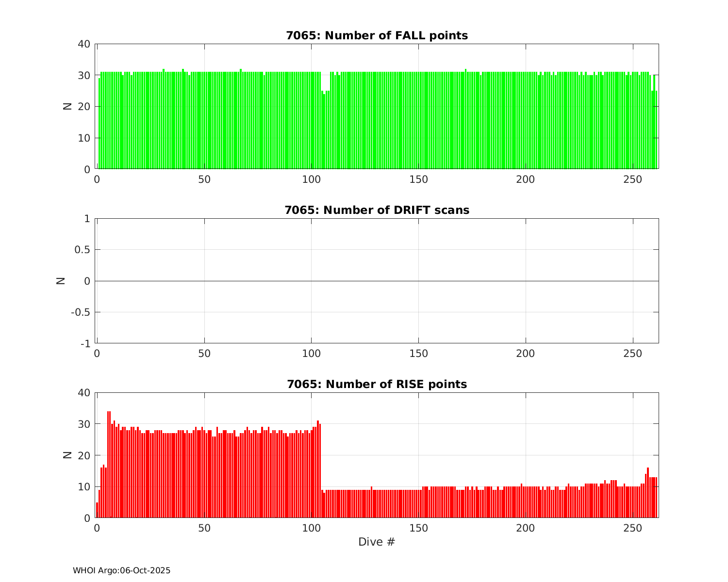Click the zero line in the DRIFT chart
The image size is (728, 582).
click(x=377, y=281)
